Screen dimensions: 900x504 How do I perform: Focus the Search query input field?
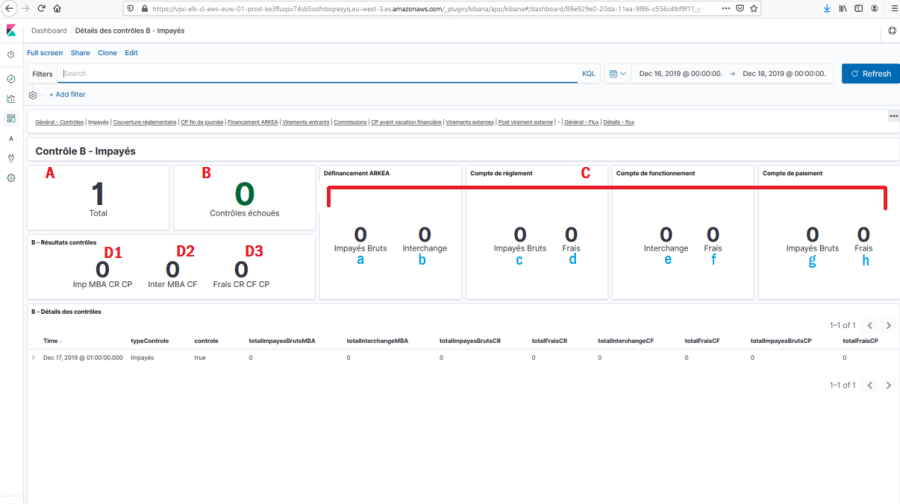click(x=318, y=74)
